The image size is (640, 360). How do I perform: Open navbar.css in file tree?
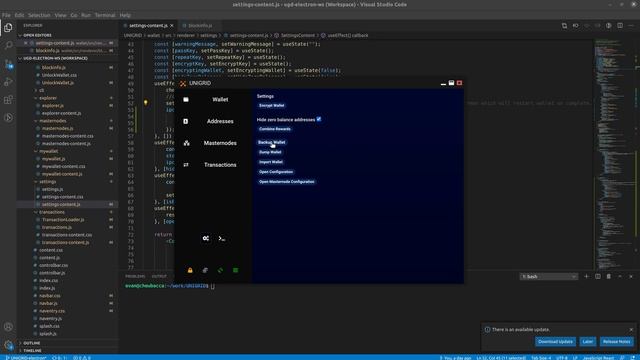[50, 296]
